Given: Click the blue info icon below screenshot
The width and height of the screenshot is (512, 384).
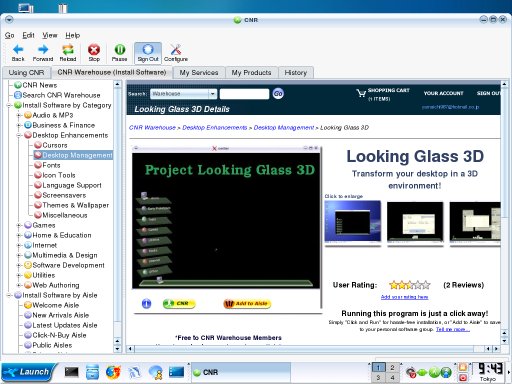Looking at the screenshot, I should (x=146, y=303).
